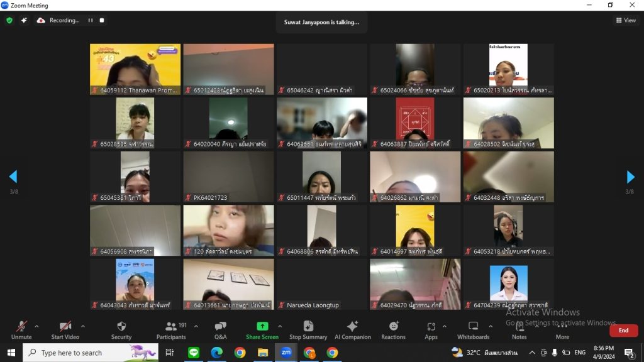Expand video options arrow beside Start Video
644x362 pixels.
(x=83, y=326)
